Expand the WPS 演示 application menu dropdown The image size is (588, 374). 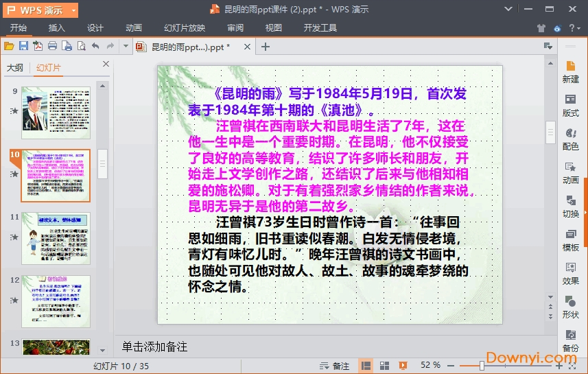click(72, 10)
